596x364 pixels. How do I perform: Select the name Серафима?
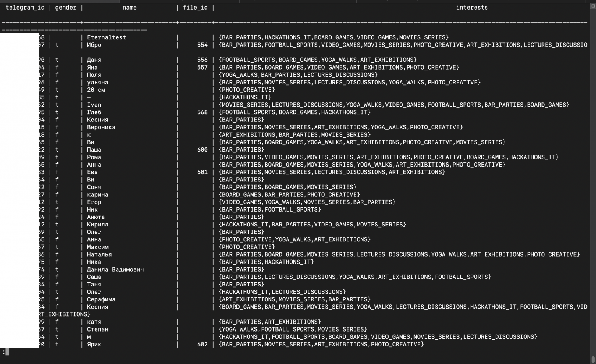[101, 299]
